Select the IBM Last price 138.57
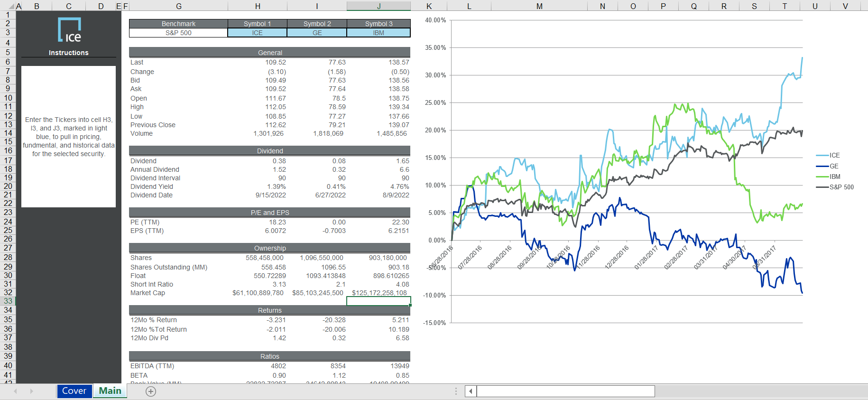The width and height of the screenshot is (868, 400). [399, 62]
